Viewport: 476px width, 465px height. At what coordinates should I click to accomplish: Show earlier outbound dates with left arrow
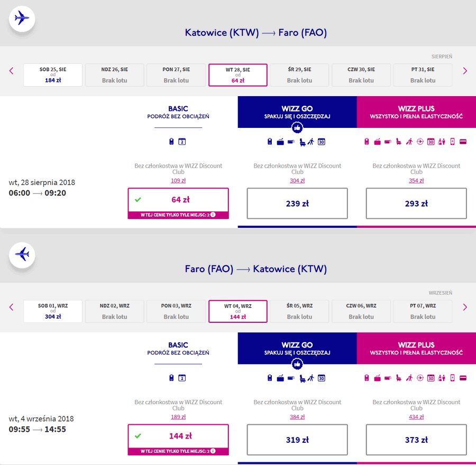click(11, 71)
